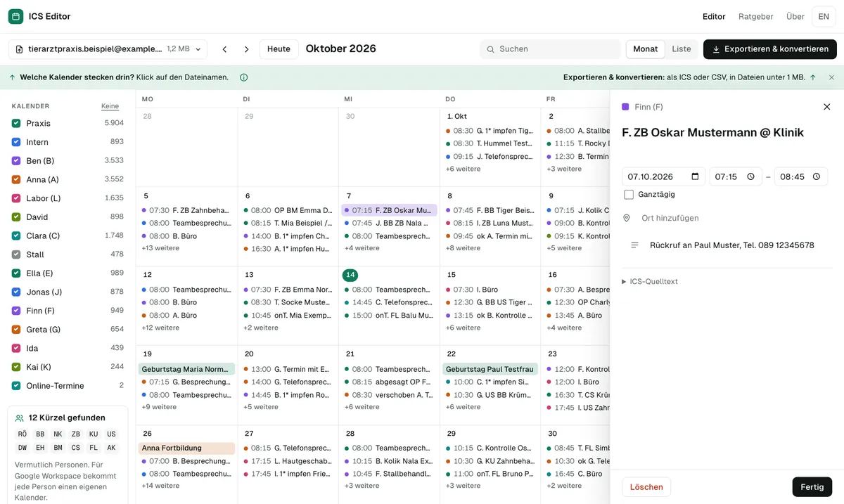This screenshot has width=844, height=504.
Task: Open the Editor nav item
Action: click(x=714, y=16)
